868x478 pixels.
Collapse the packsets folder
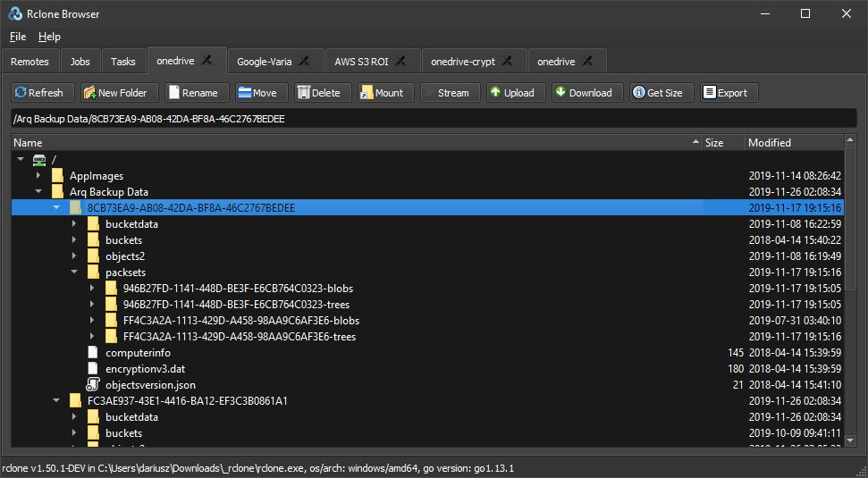point(74,273)
